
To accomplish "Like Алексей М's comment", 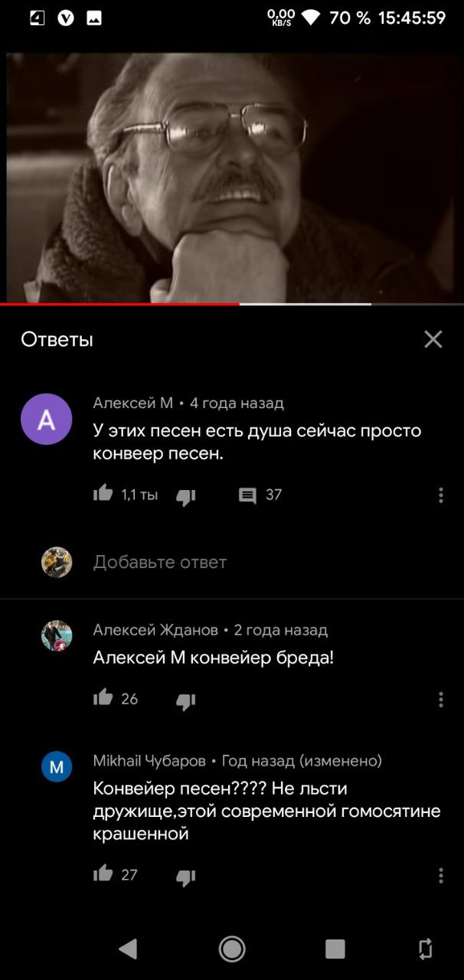I will (103, 494).
